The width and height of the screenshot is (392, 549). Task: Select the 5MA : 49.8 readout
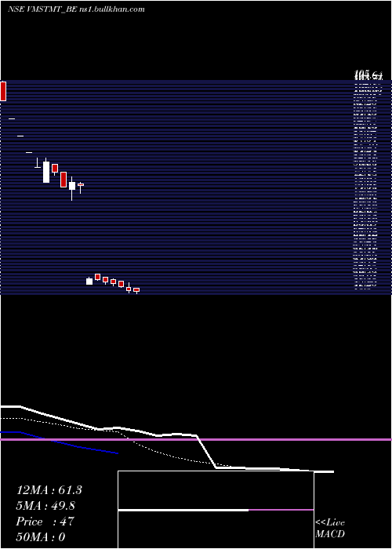pos(45,506)
